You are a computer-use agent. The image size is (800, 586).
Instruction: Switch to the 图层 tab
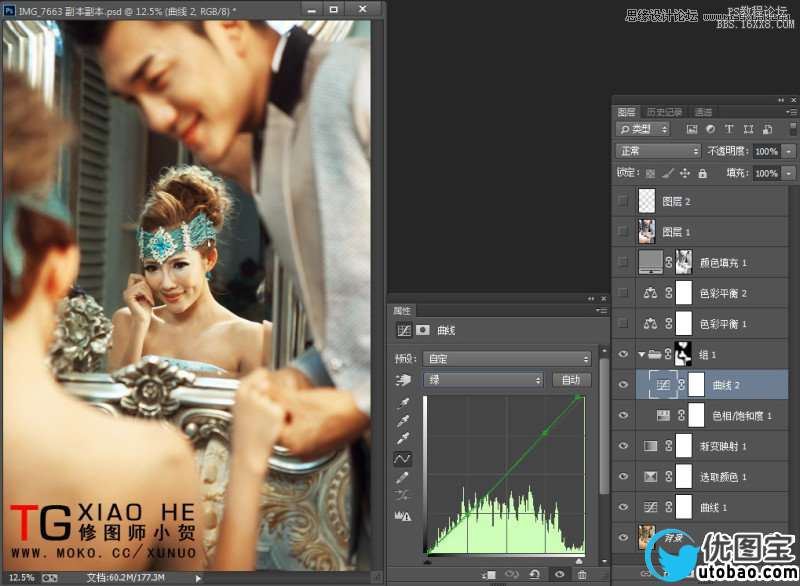[x=627, y=112]
